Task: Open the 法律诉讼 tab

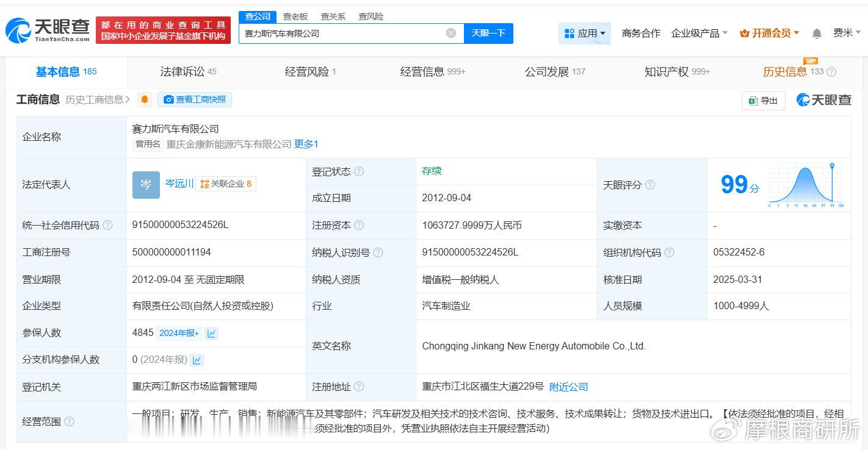Action: pos(188,72)
